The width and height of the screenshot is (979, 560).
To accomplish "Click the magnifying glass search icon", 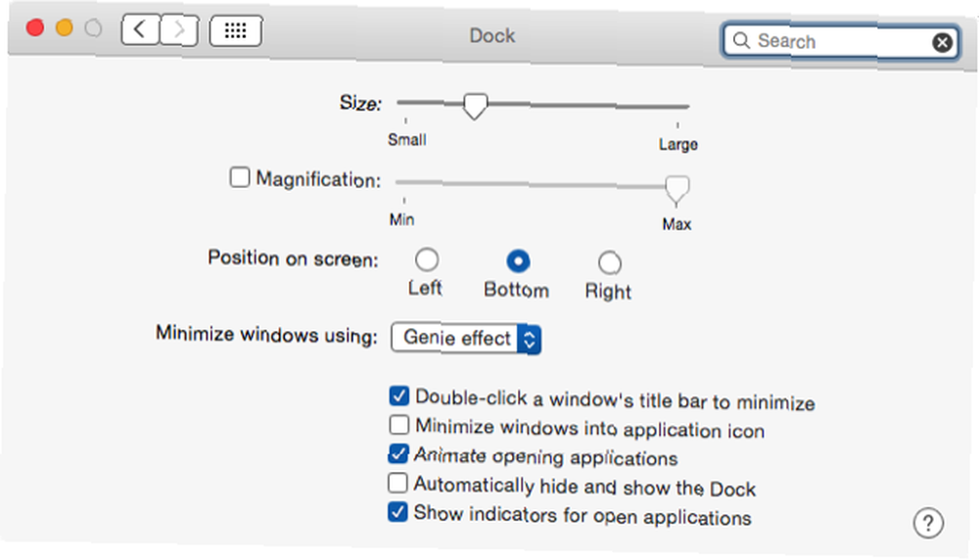I will pyautogui.click(x=740, y=40).
